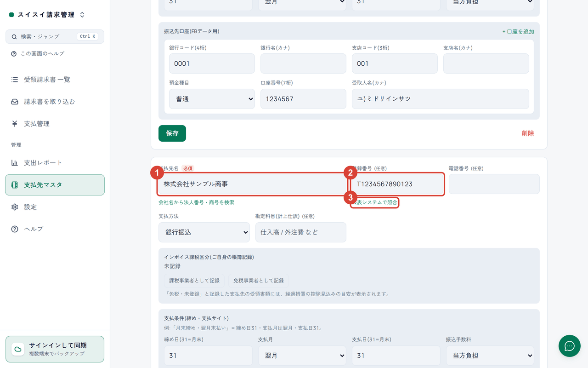Click 会社名から法人番号・商号を検索 link
The width and height of the screenshot is (588, 368).
[196, 202]
